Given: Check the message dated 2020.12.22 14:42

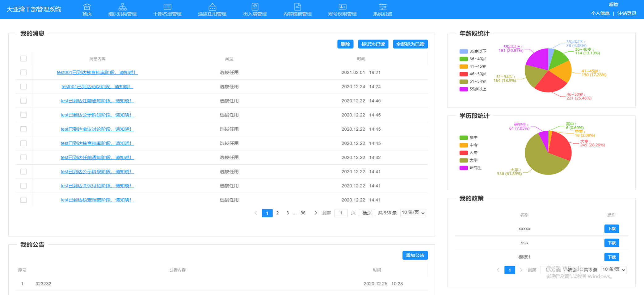Looking at the screenshot, I should pyautogui.click(x=23, y=158).
